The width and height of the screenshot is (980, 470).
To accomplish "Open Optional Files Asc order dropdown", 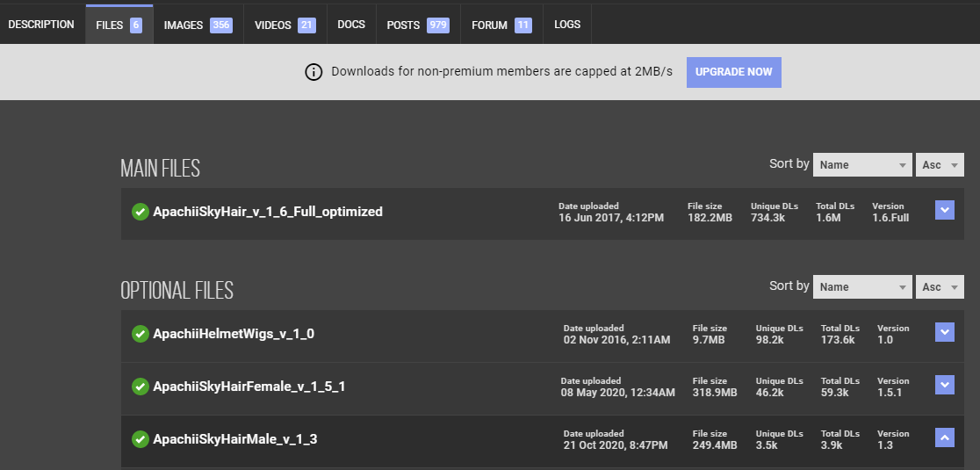I will [940, 286].
